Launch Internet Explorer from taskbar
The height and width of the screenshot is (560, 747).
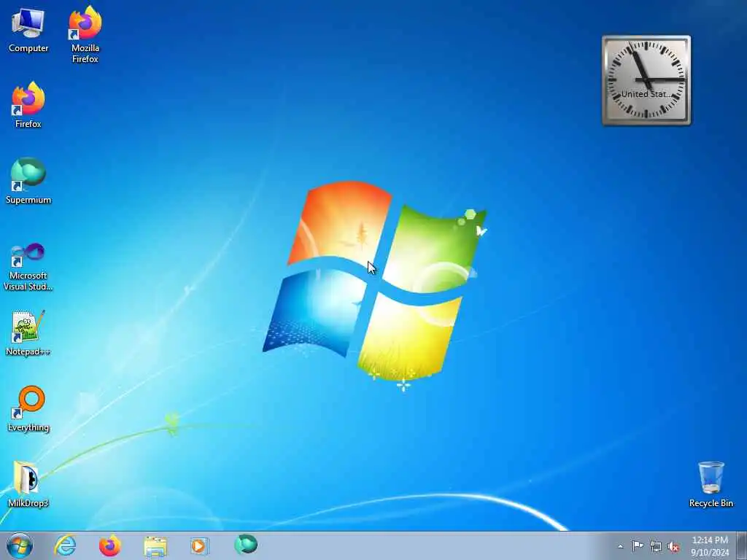pyautogui.click(x=65, y=545)
